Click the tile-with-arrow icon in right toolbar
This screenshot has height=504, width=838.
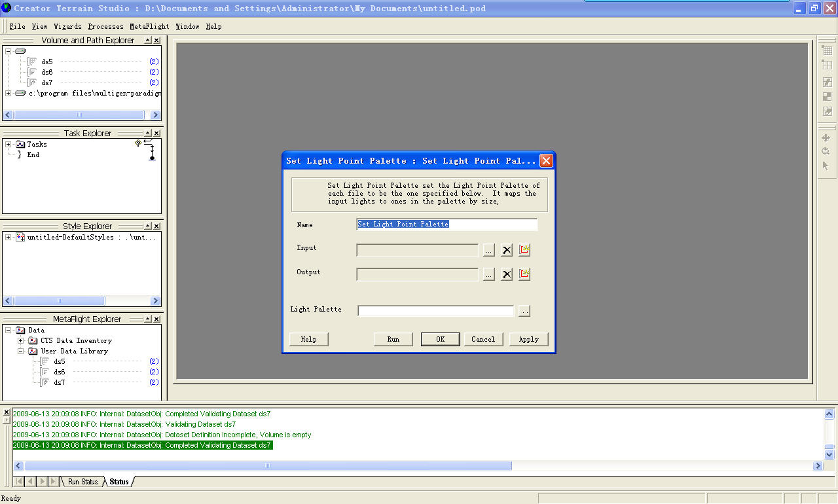coord(828,111)
